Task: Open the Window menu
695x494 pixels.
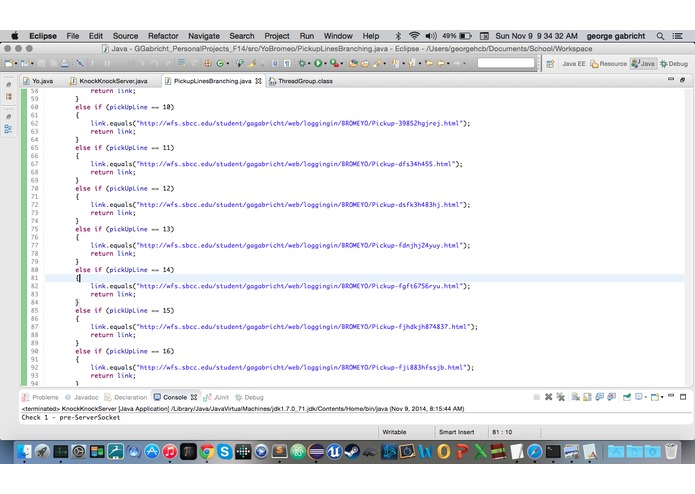Action: [x=338, y=36]
